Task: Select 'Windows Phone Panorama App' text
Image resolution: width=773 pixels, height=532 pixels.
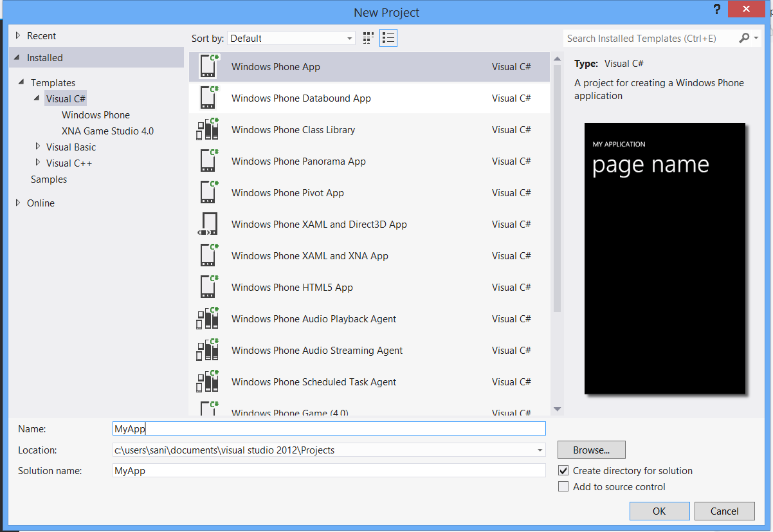Action: pos(298,161)
